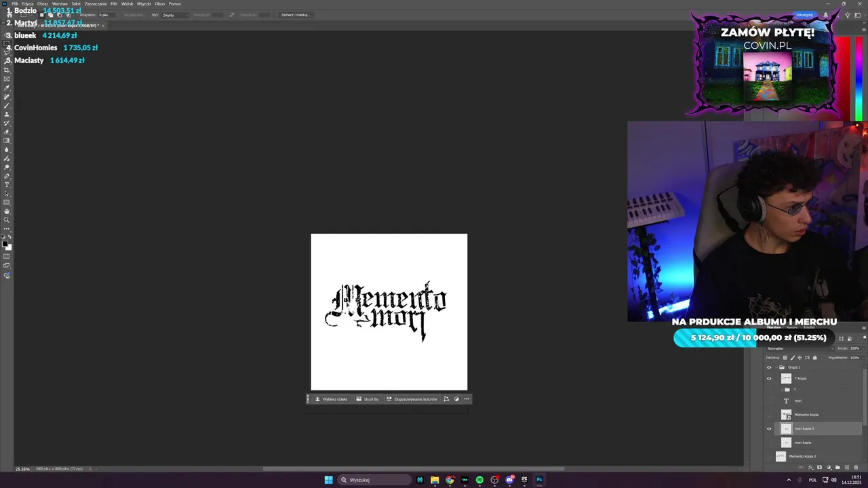Viewport: 868px width, 488px height.
Task: Open the Filtr menu
Action: (x=114, y=4)
